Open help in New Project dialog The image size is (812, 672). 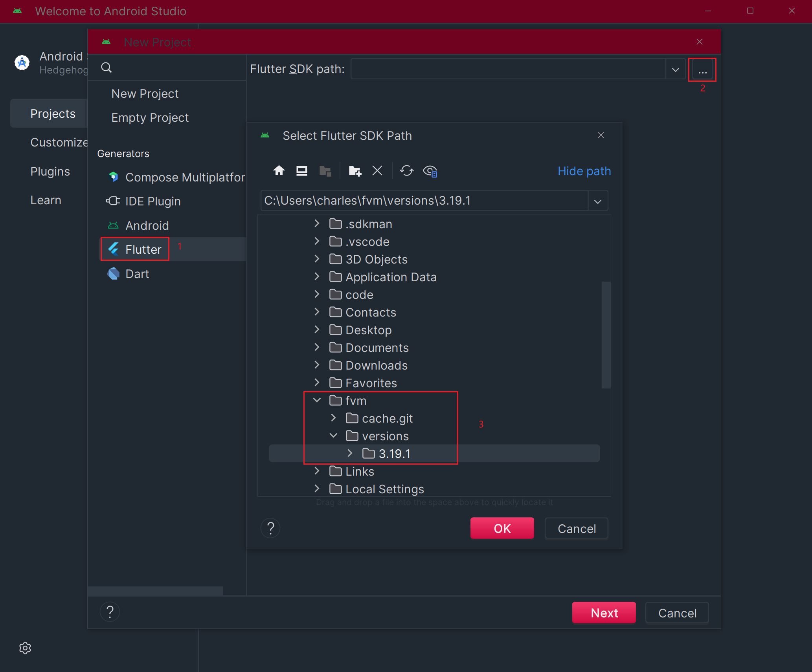(x=110, y=612)
